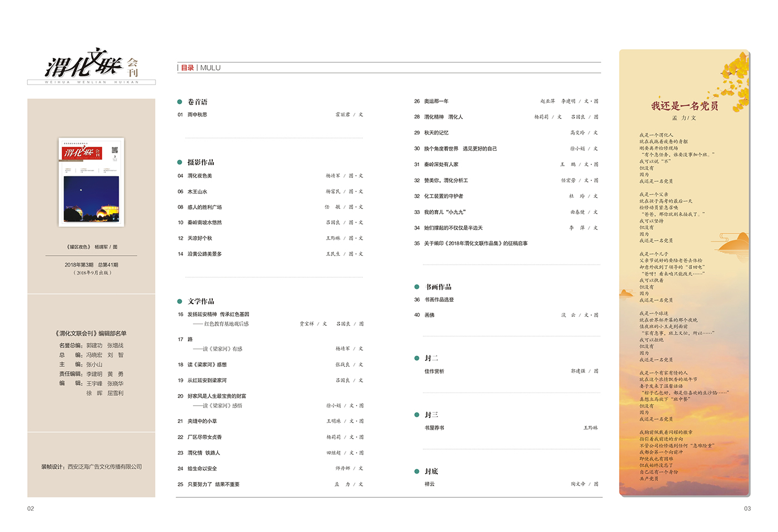Select subtitle 红色教育基地观后感

[226, 324]
